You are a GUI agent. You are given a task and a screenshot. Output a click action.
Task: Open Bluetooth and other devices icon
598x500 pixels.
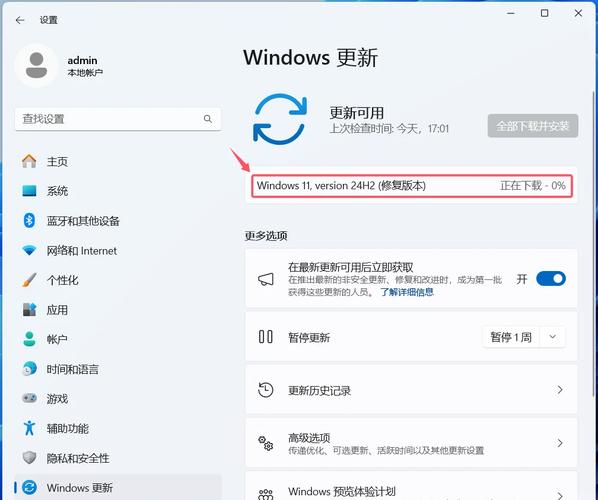(x=29, y=220)
